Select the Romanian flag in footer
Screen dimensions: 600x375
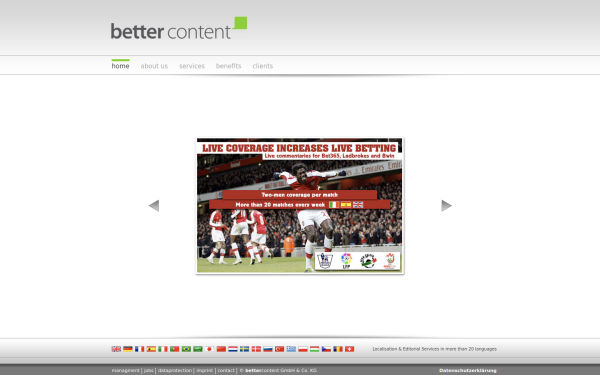(x=338, y=349)
